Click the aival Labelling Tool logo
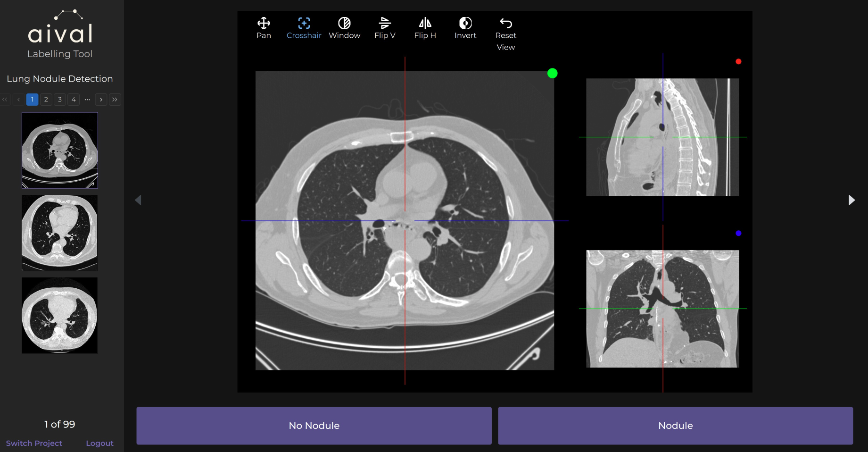The width and height of the screenshot is (868, 452). (60, 34)
